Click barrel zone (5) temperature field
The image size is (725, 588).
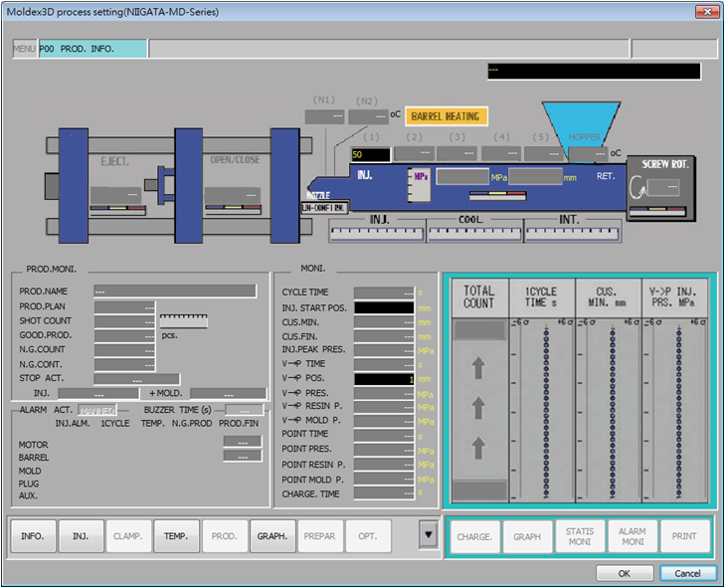[x=544, y=152]
